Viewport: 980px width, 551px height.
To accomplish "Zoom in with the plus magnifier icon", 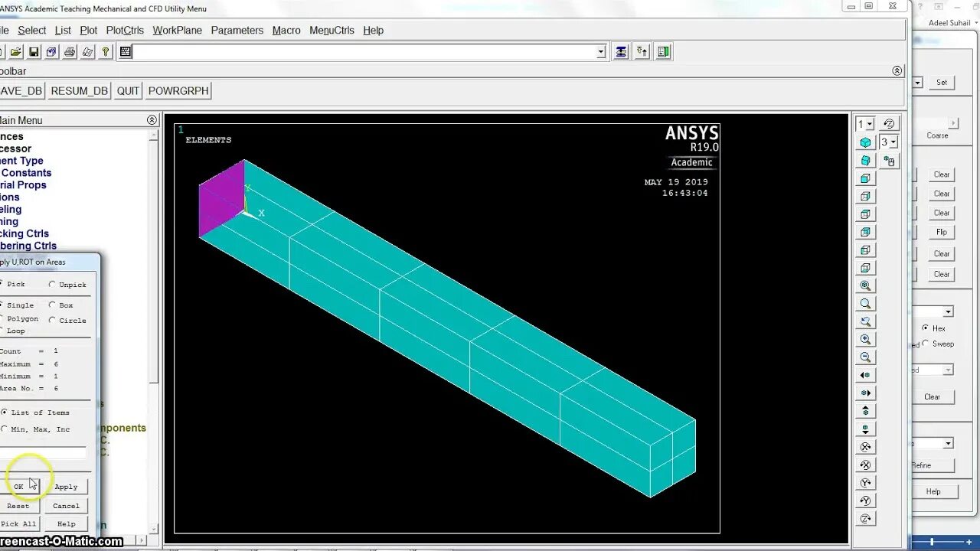I will (865, 339).
